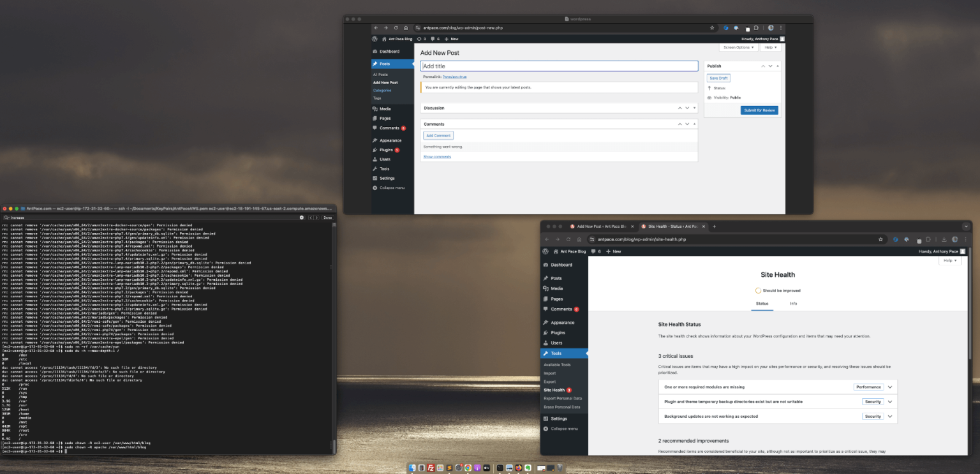Screen dimensions: 980x474
Task: Click the Submit for Review button
Action: pyautogui.click(x=759, y=110)
